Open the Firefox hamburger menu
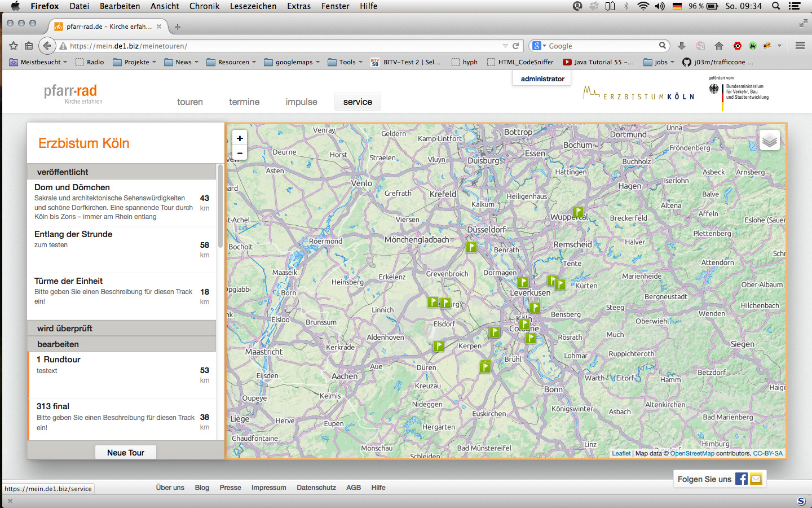The width and height of the screenshot is (812, 508). click(x=800, y=46)
